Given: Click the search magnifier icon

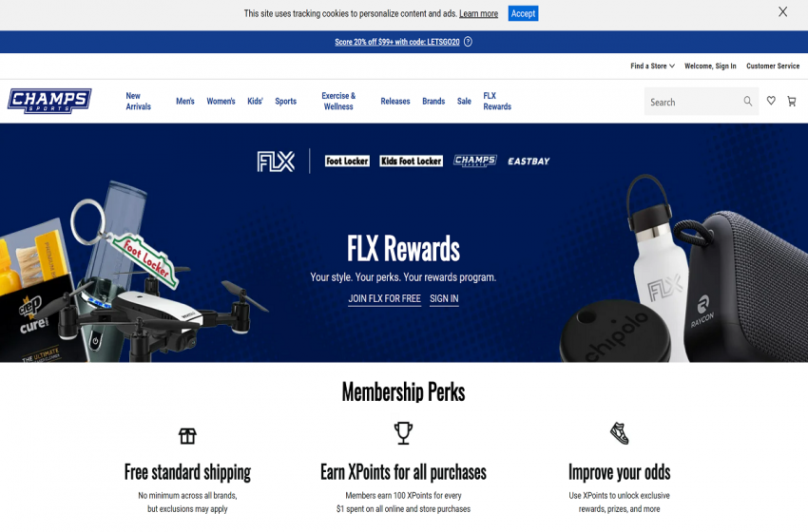Looking at the screenshot, I should 748,101.
